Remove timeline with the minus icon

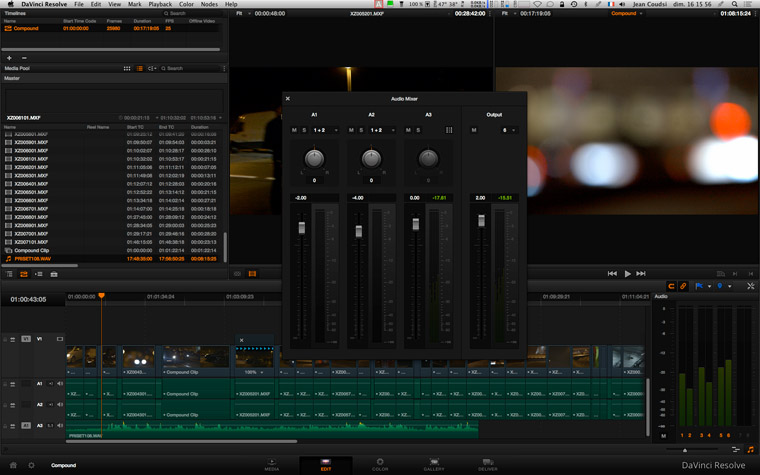click(x=24, y=58)
